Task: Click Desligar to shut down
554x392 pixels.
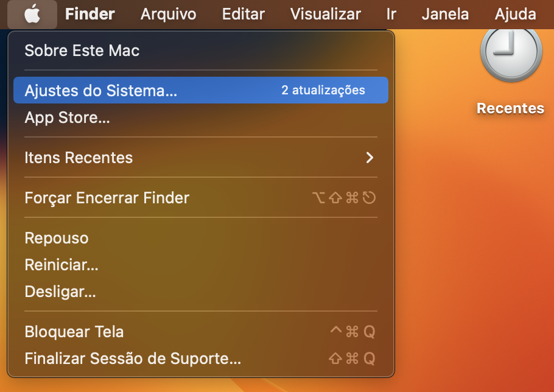Action: 60,292
